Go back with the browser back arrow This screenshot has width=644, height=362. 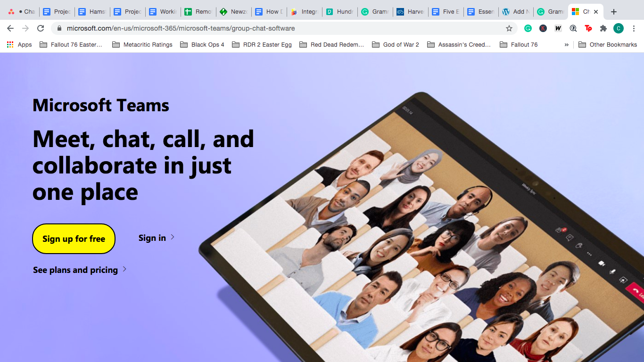coord(10,28)
